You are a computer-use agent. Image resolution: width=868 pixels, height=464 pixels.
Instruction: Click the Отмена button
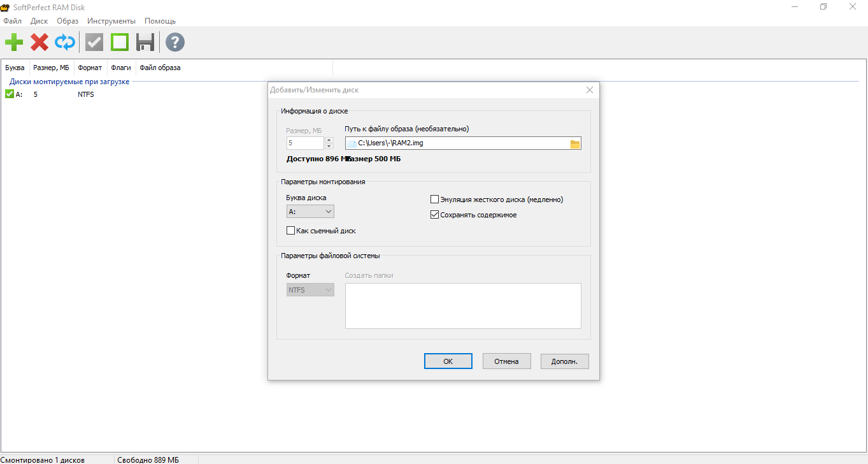coord(506,361)
